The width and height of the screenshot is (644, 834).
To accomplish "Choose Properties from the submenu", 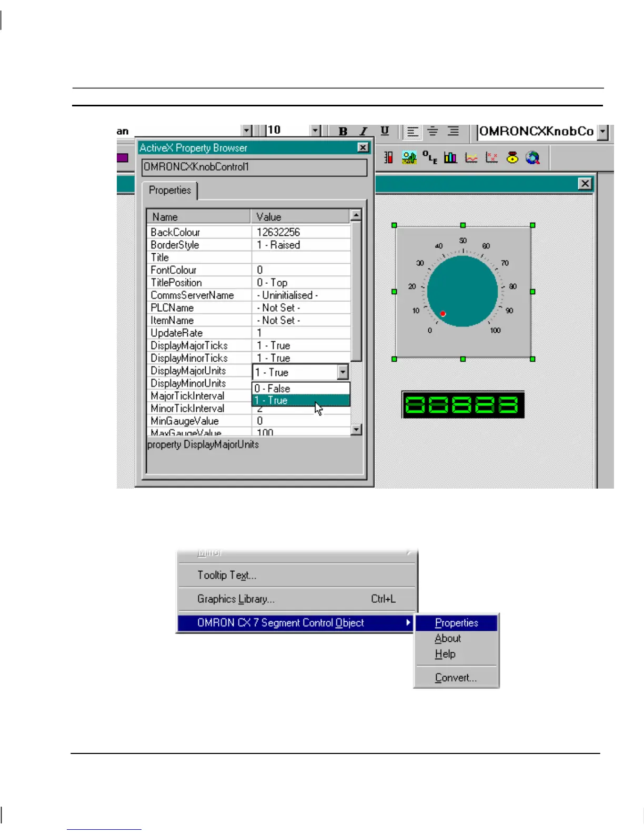I will click(457, 623).
